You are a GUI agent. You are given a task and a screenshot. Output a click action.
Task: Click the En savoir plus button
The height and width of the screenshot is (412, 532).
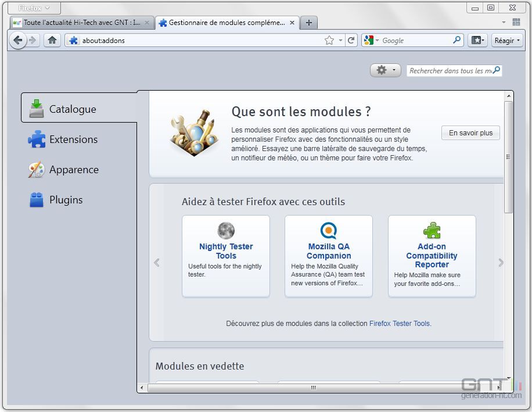[470, 132]
